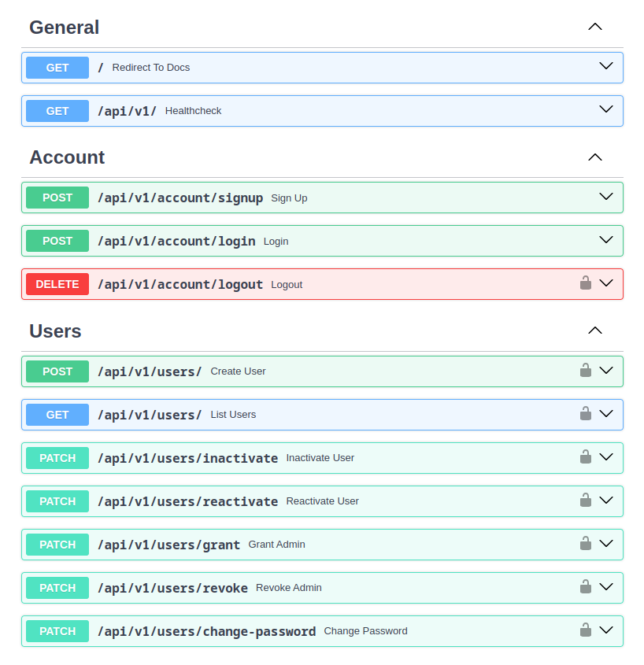
Task: Open the /api/v1/account/signup path link
Action: coord(180,198)
